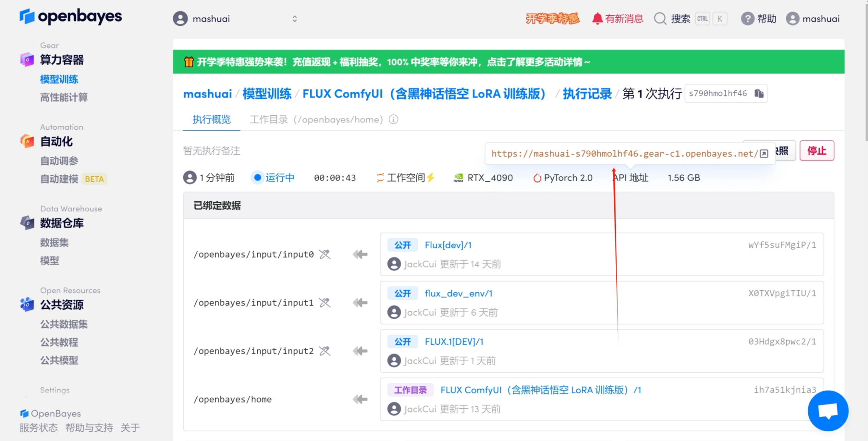Open the 有新消息 notification bell
The image size is (868, 441).
(x=597, y=18)
